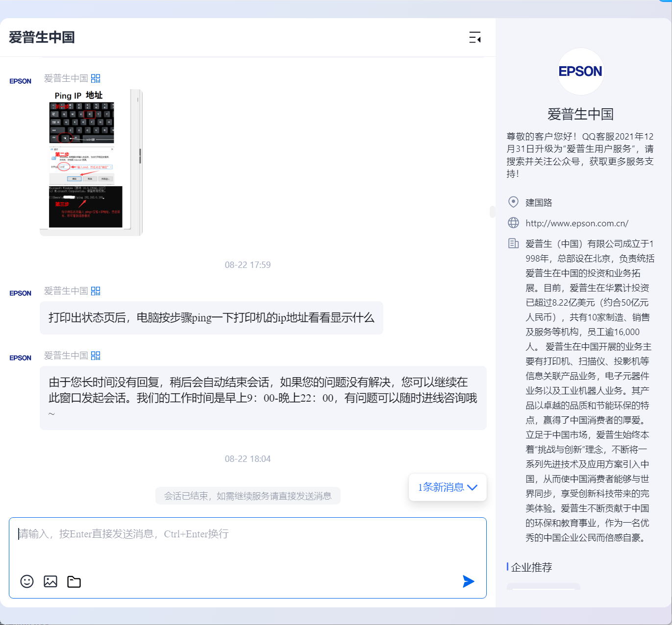Screen dimensions: 672x625
Task: Jump to the 1条新消息 new message notice
Action: click(448, 487)
